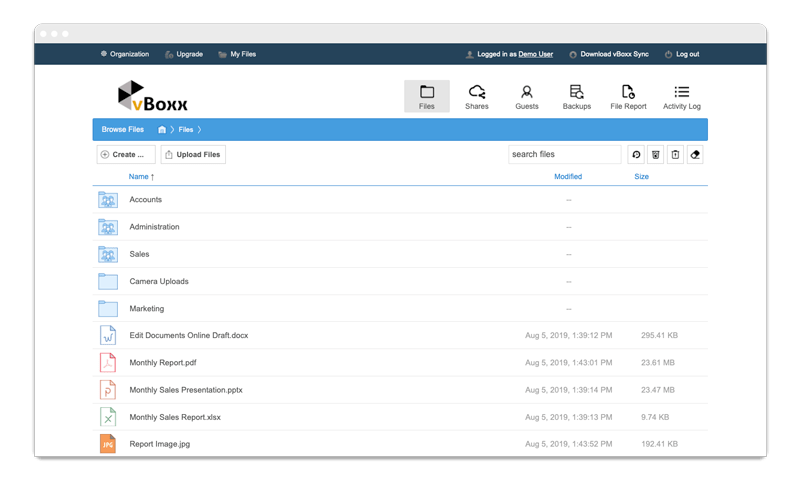Image resolution: width=800 pixels, height=492 pixels.
Task: Open Monthly Report.pdf file
Action: (x=163, y=363)
